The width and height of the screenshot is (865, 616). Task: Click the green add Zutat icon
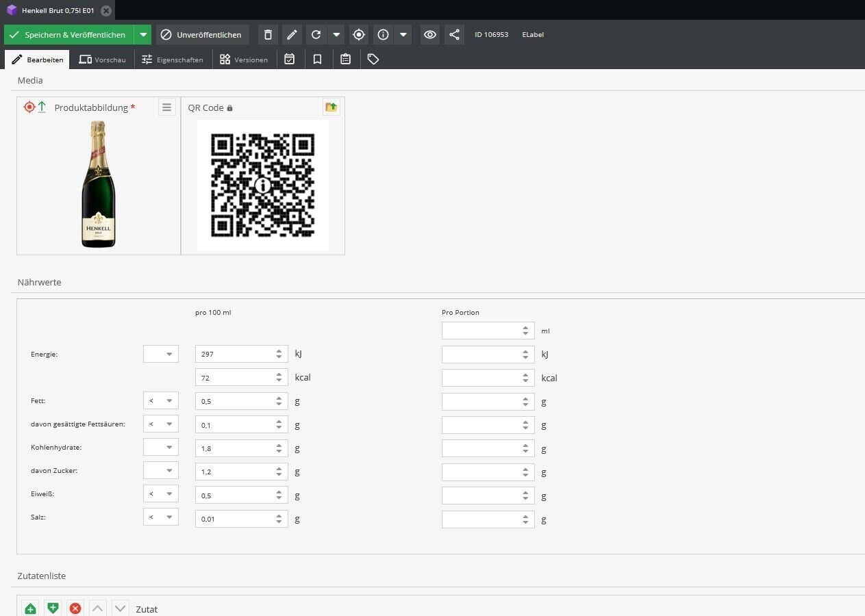pos(30,608)
